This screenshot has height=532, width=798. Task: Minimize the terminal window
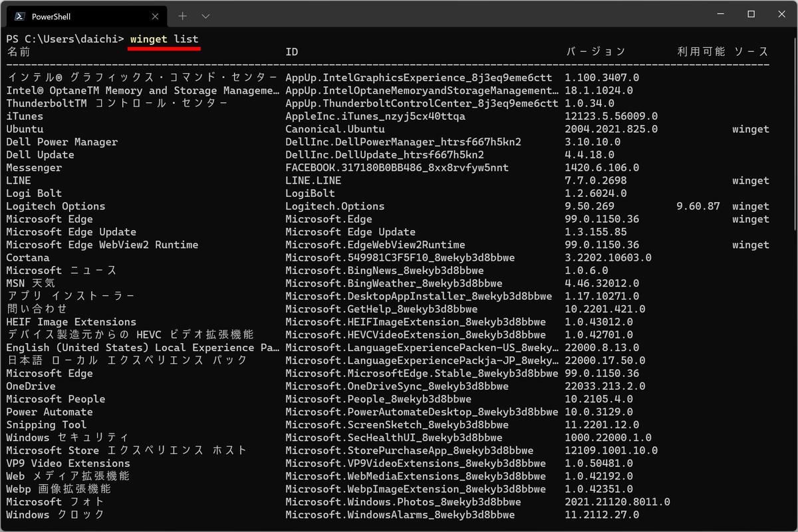pyautogui.click(x=721, y=14)
